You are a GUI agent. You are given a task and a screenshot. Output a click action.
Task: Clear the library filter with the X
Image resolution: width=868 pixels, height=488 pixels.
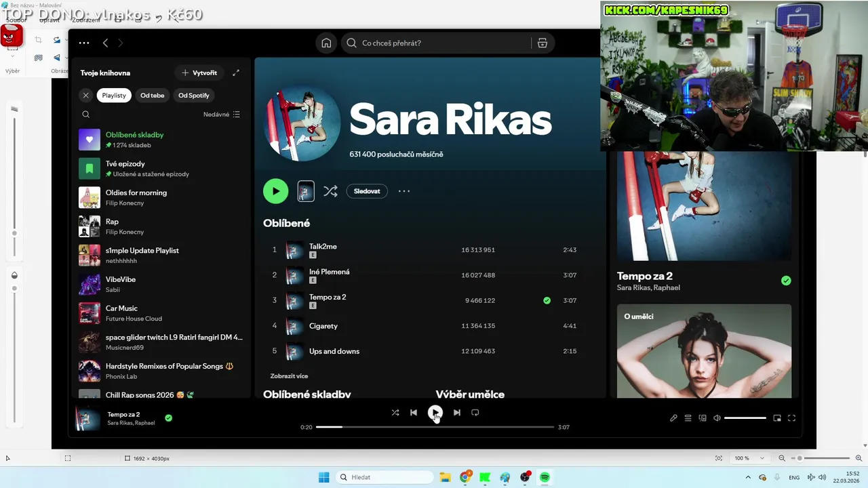pyautogui.click(x=85, y=96)
